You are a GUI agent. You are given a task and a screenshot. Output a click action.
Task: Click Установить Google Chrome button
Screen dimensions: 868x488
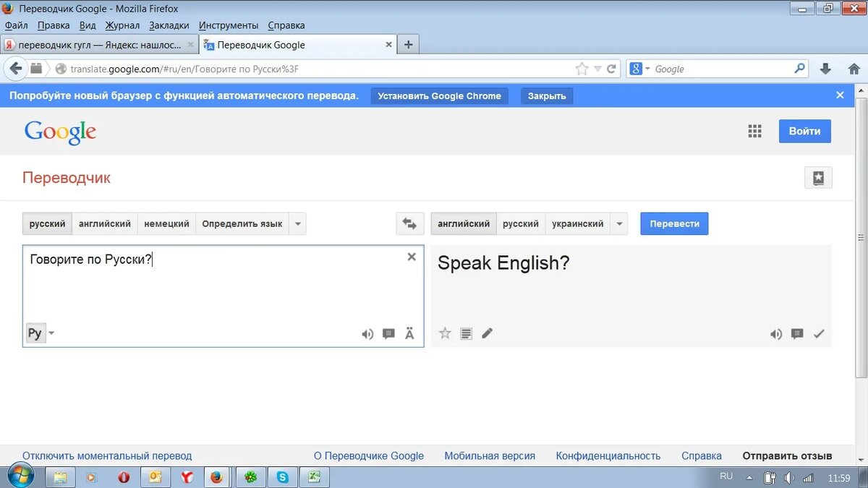click(439, 96)
